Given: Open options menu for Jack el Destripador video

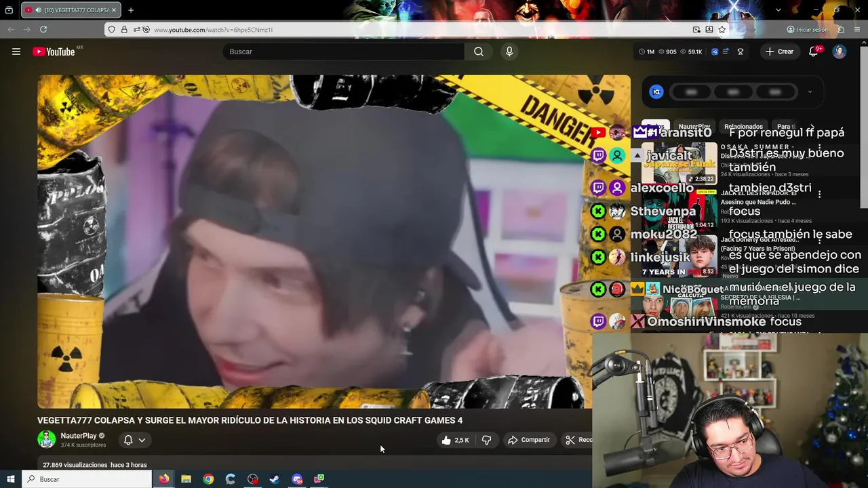Looking at the screenshot, I should tap(819, 194).
